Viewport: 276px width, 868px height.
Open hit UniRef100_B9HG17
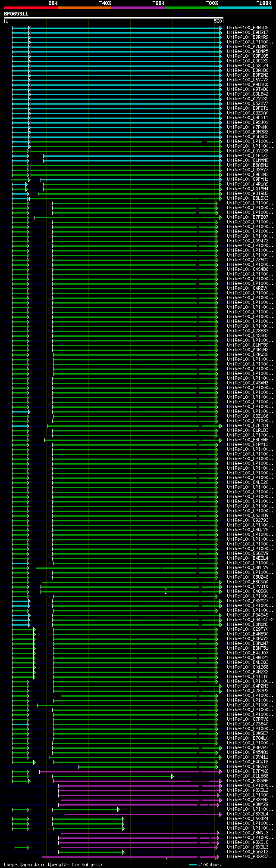[248, 33]
